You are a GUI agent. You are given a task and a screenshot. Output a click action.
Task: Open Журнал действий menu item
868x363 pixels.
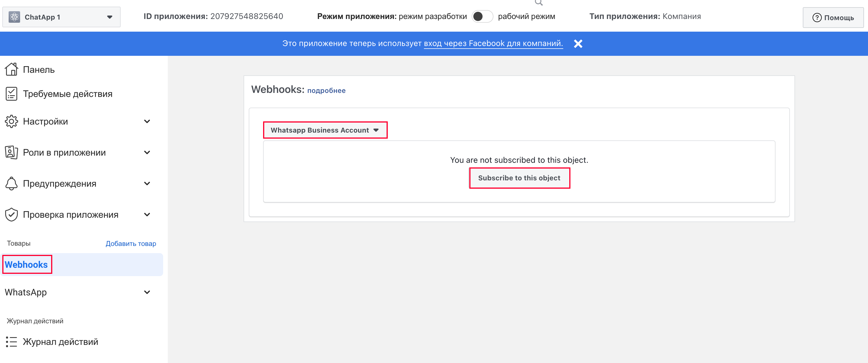coord(60,342)
